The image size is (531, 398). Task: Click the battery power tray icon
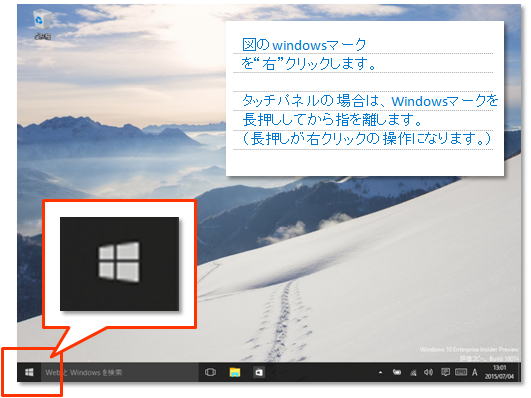click(x=397, y=373)
